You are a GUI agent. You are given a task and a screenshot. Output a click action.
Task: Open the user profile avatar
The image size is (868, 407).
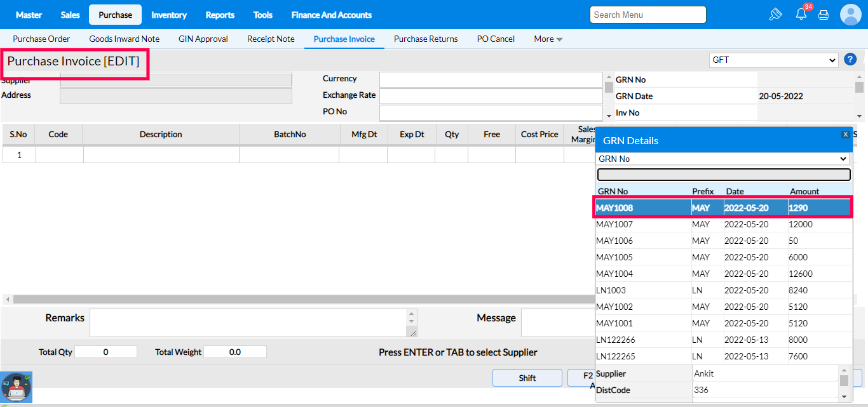click(x=850, y=15)
